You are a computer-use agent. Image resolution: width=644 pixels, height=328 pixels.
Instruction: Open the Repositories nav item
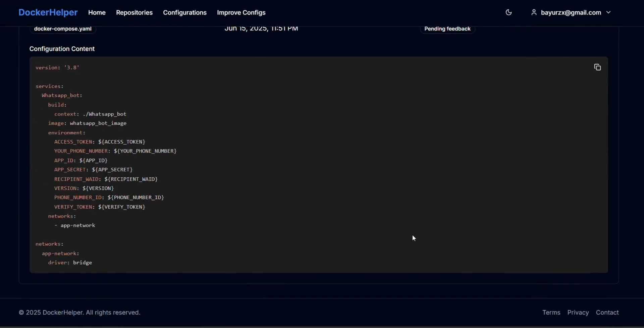[x=134, y=12]
